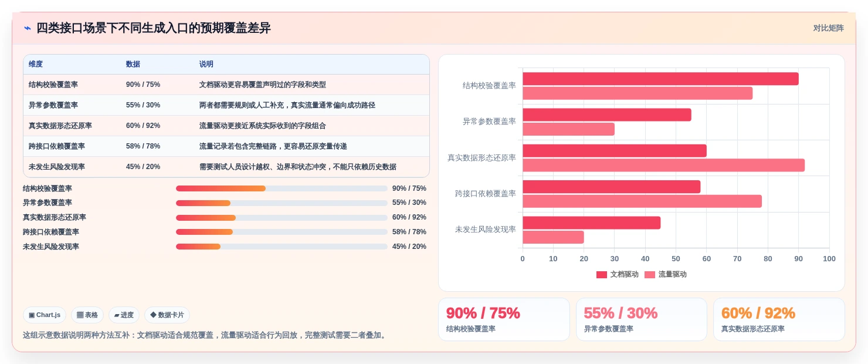Click chart axis label 真实数据形态还原率
868x364 pixels.
pos(482,157)
